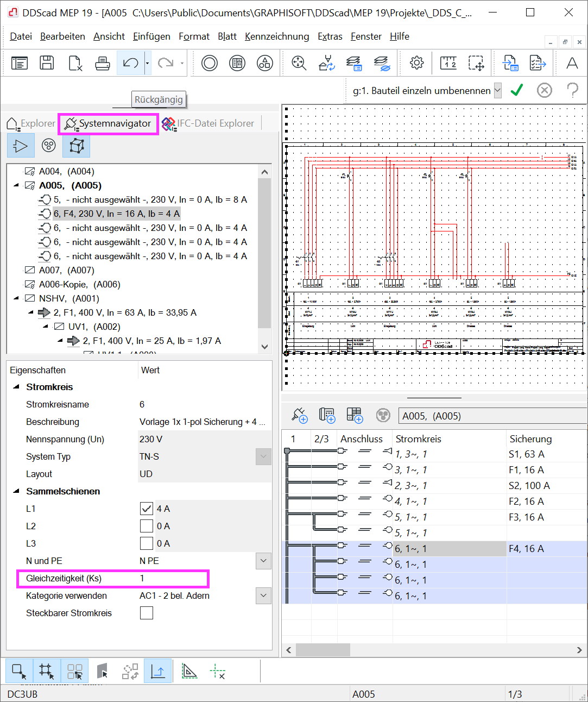Switch to the IFC-Datei Explorer tab
The height and width of the screenshot is (702, 588).
(x=208, y=124)
